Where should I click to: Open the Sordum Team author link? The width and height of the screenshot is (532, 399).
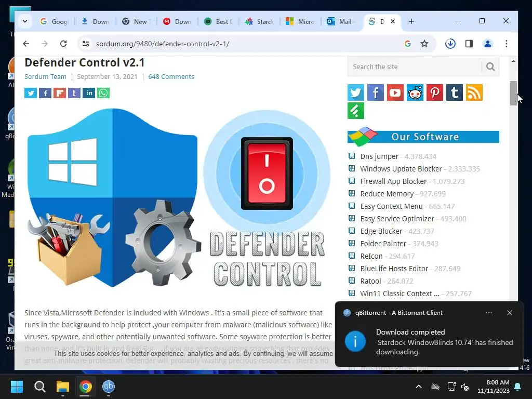[x=46, y=77]
